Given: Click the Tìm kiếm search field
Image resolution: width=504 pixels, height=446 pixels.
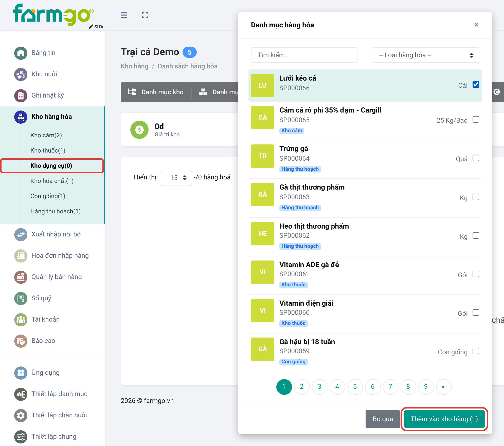Looking at the screenshot, I should coord(304,55).
